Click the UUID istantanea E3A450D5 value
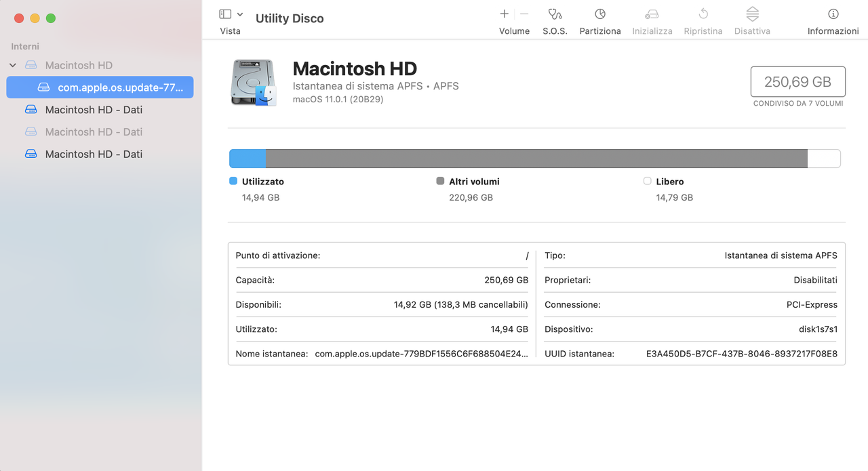The height and width of the screenshot is (471, 868). [x=742, y=354]
